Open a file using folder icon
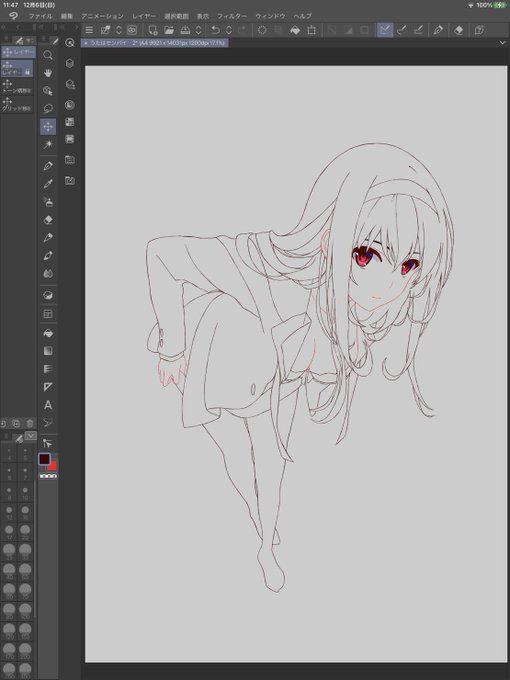The height and width of the screenshot is (680, 510). coord(169,30)
